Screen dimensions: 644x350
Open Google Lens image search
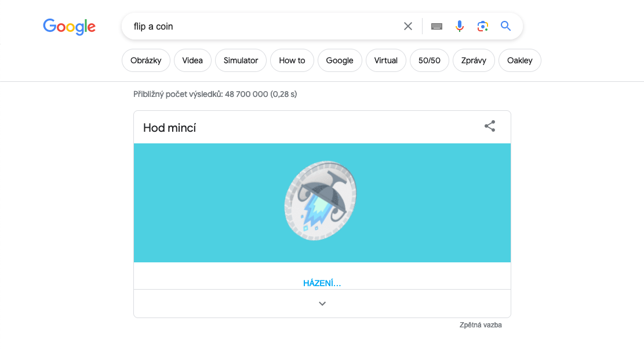pos(483,26)
